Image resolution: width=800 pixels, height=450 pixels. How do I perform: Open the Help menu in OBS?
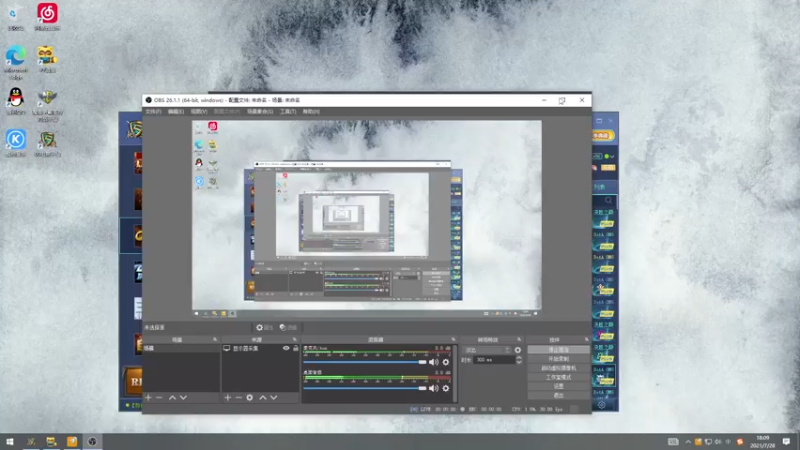tap(311, 111)
